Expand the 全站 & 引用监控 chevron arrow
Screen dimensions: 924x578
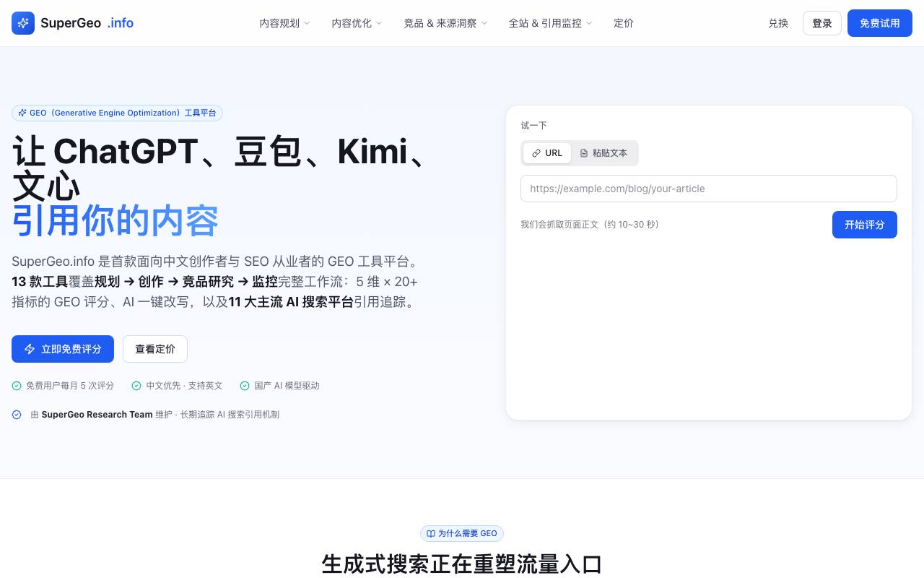coord(589,23)
